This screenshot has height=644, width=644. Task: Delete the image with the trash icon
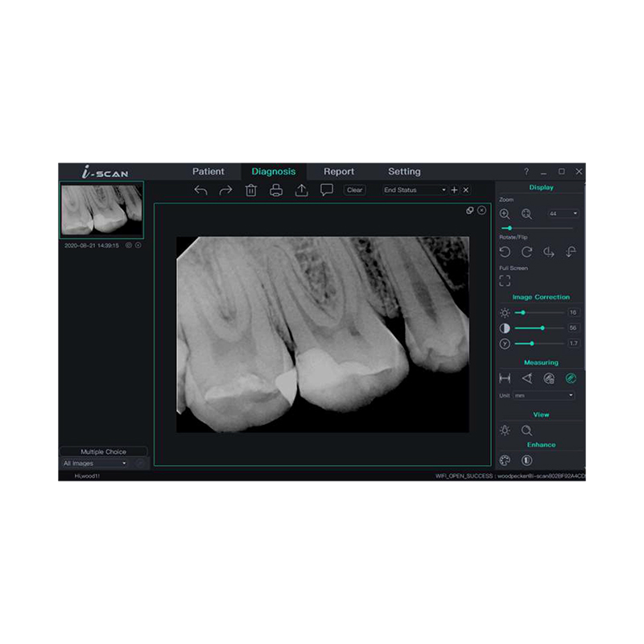point(251,190)
